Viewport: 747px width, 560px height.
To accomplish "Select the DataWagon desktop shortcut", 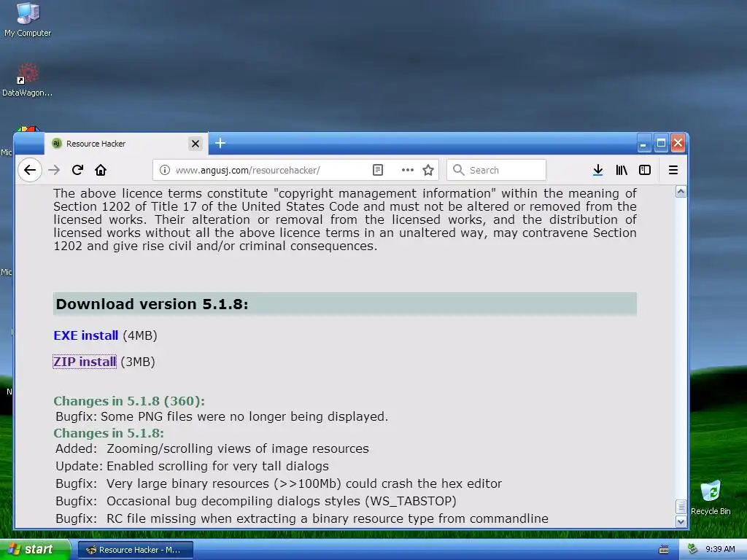I will [27, 80].
